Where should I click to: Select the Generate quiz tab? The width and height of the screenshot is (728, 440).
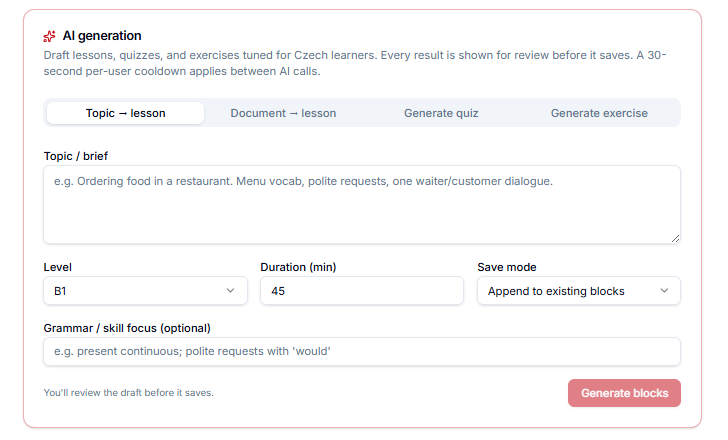[441, 113]
